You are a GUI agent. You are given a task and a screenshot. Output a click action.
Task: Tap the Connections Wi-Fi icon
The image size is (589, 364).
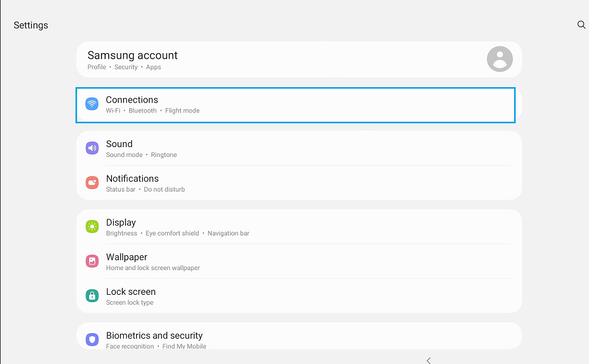pos(92,104)
